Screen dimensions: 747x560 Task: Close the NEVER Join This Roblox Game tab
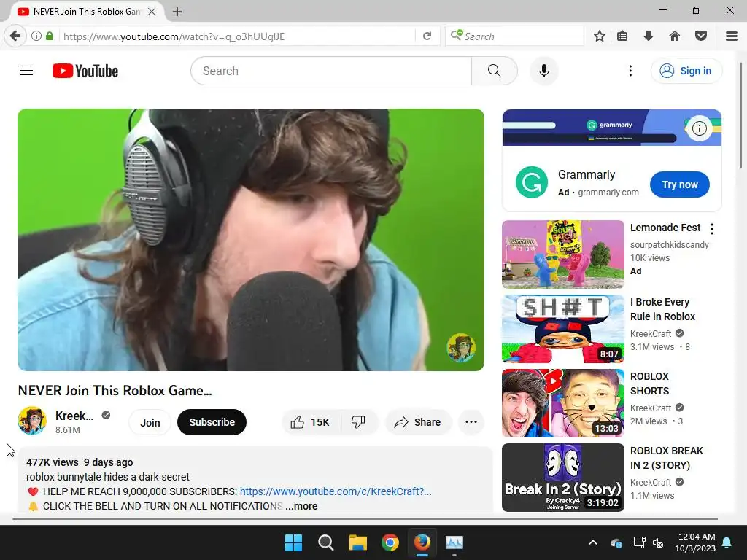[152, 12]
